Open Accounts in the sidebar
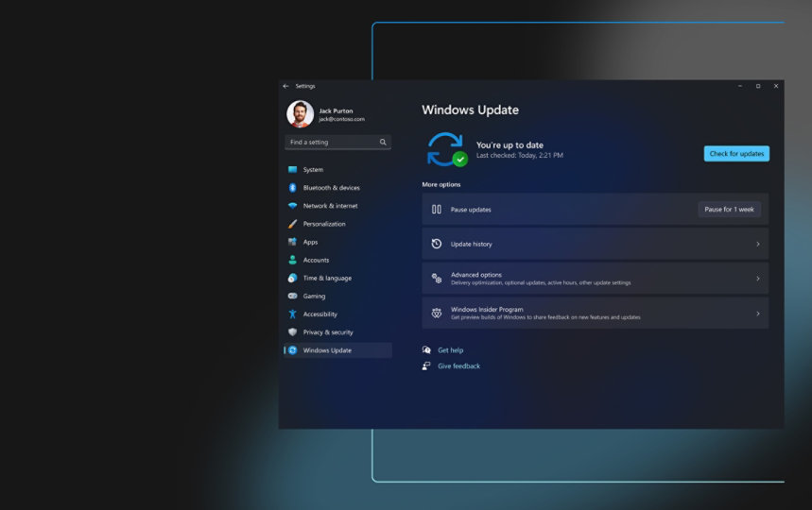The image size is (812, 510). [316, 260]
